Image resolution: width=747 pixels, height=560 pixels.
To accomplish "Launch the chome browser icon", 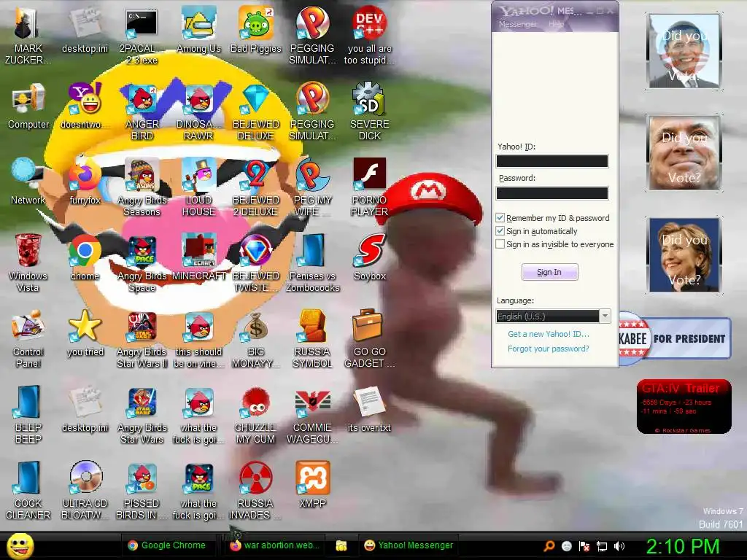I will pyautogui.click(x=85, y=257).
